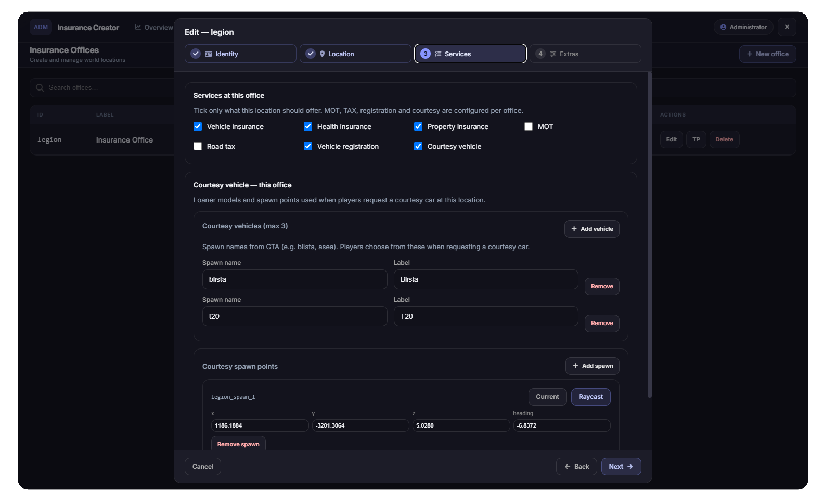Screen dimensions: 824x504
Task: Click the blista spawn name field
Action: pos(294,279)
